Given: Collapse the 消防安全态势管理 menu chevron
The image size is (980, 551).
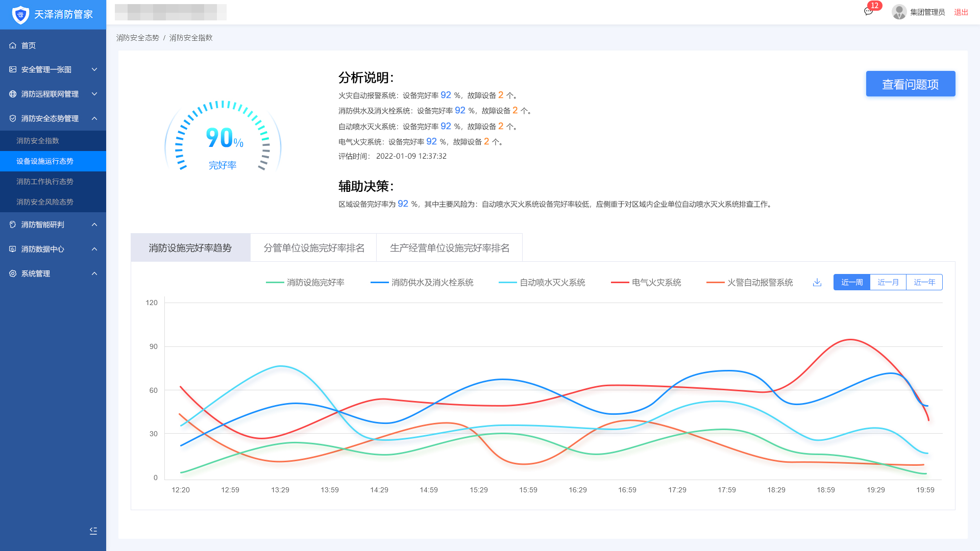Looking at the screenshot, I should point(94,118).
